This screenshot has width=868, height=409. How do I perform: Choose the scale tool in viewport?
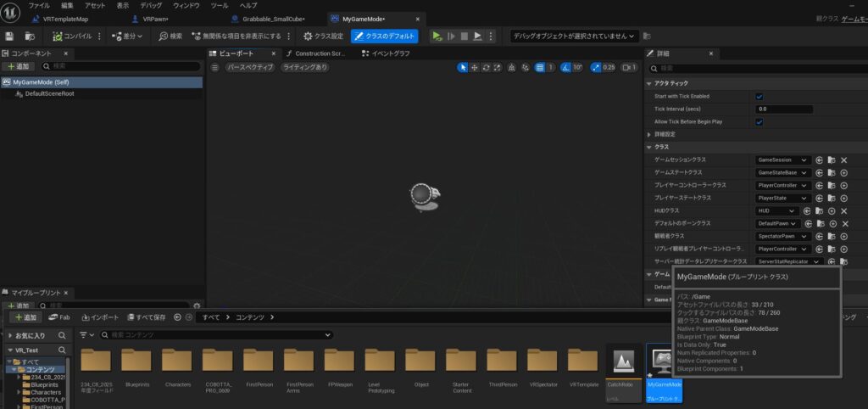[x=497, y=67]
